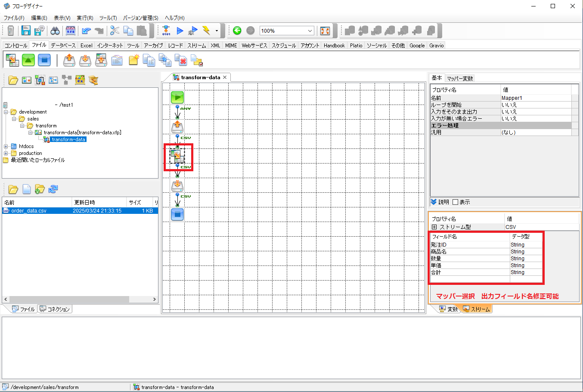Open the Google palette tab
Image resolution: width=583 pixels, height=392 pixels.
417,45
